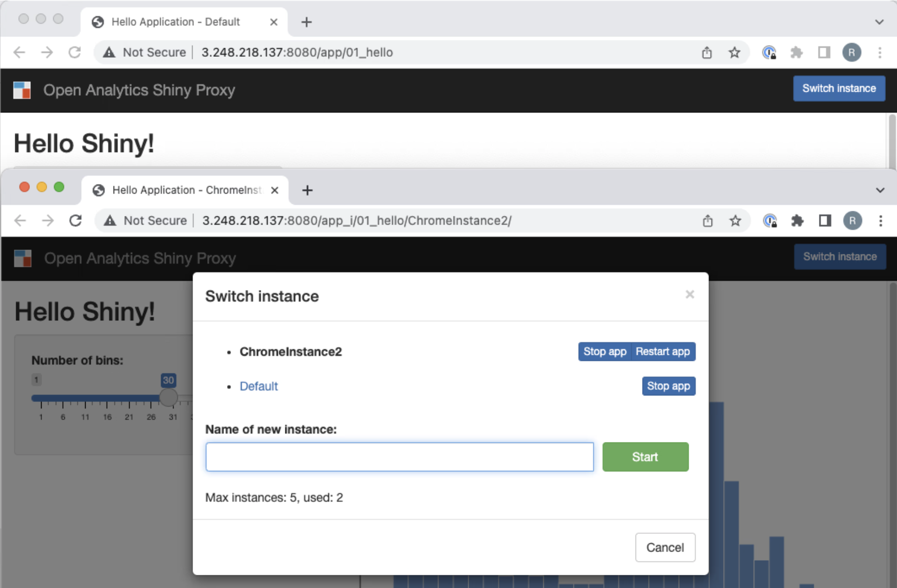Viewport: 897px width, 588px height.
Task: Stop the ChromeInstance2 app
Action: pyautogui.click(x=604, y=351)
